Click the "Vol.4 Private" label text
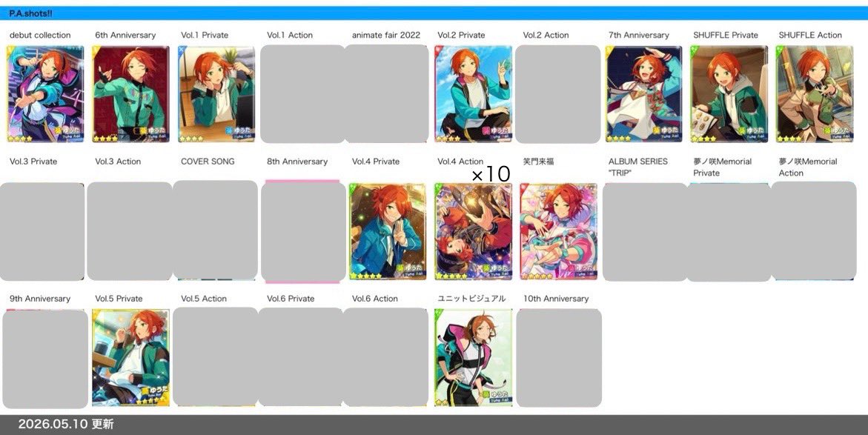This screenshot has width=868, height=435. pos(376,162)
